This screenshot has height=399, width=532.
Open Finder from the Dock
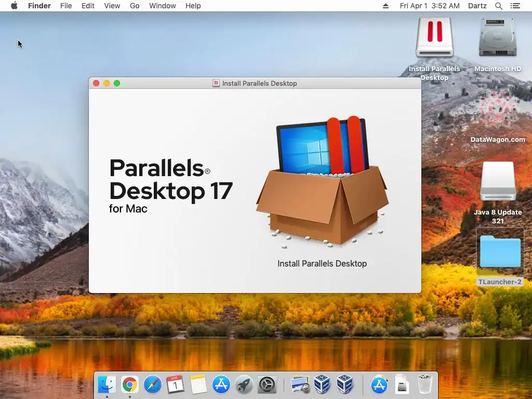[107, 384]
